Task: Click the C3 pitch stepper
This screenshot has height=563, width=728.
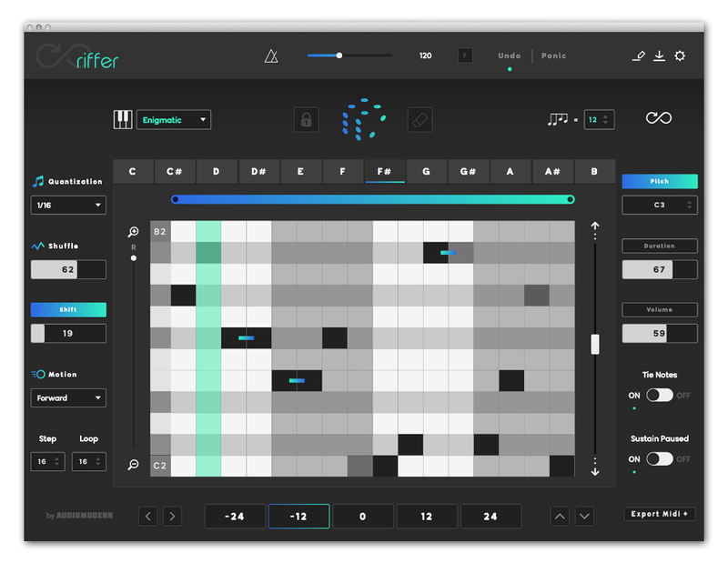Action: click(659, 205)
